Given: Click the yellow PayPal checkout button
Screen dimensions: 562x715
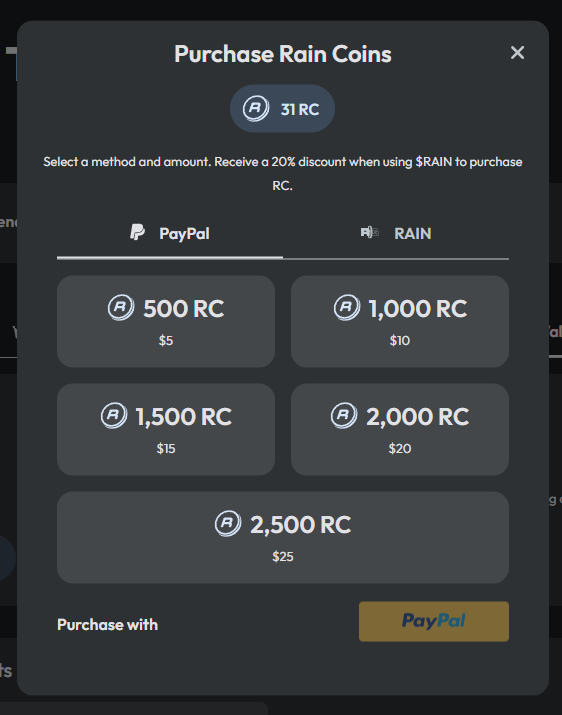Looking at the screenshot, I should [x=434, y=622].
